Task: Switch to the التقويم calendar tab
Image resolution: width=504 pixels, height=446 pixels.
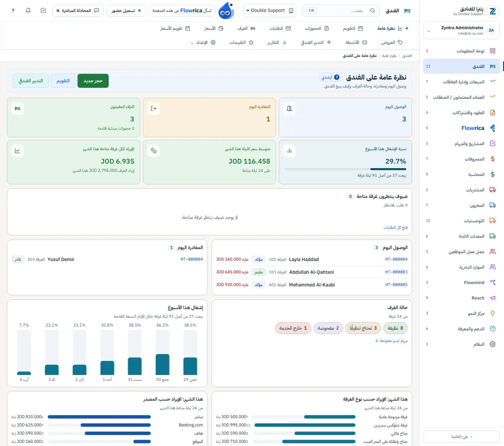Action: (x=353, y=28)
